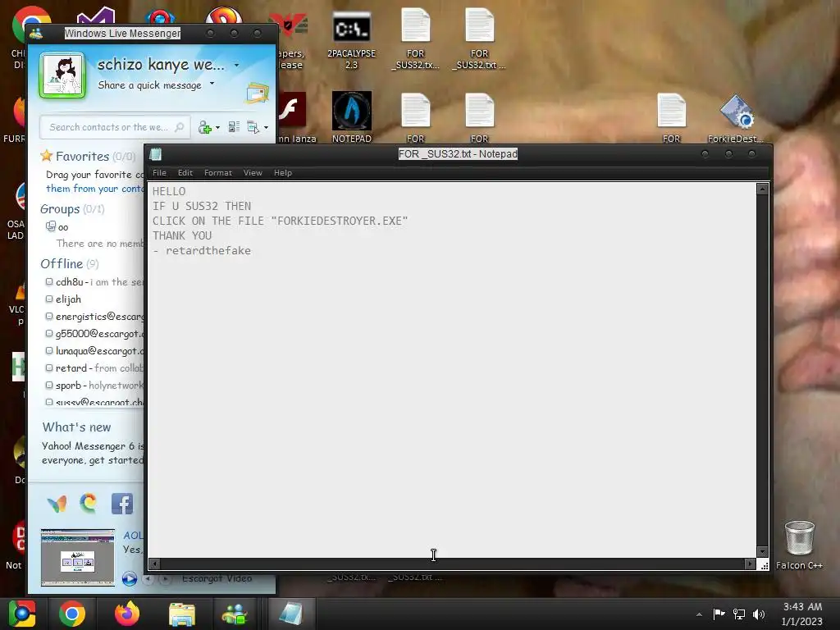The width and height of the screenshot is (840, 630).
Task: Click the Facebook icon in Messenger
Action: pyautogui.click(x=122, y=504)
